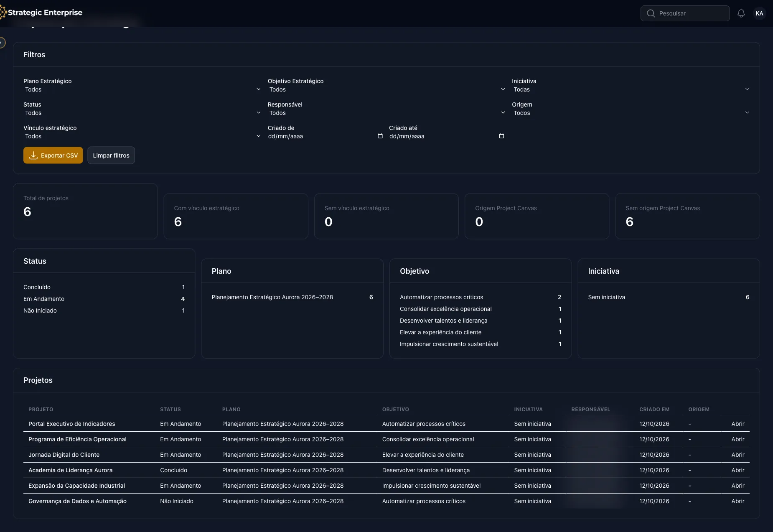Screen dimensions: 773x532
Task: Click the Limpar filtros button
Action: [x=111, y=155]
